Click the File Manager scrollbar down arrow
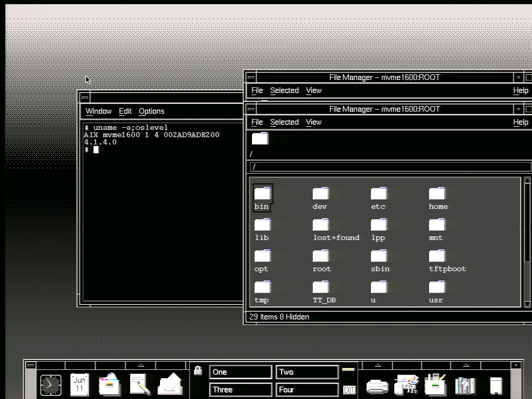 [x=527, y=304]
